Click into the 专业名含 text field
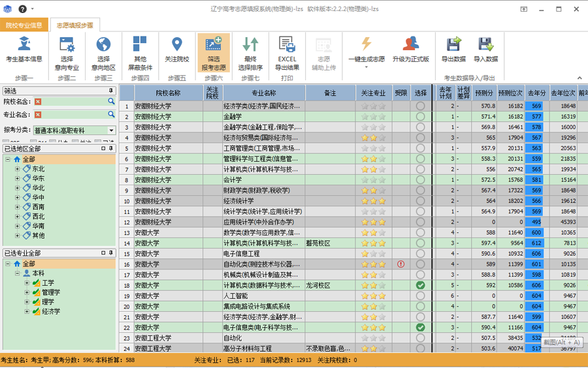The width and height of the screenshot is (588, 368). (74, 115)
